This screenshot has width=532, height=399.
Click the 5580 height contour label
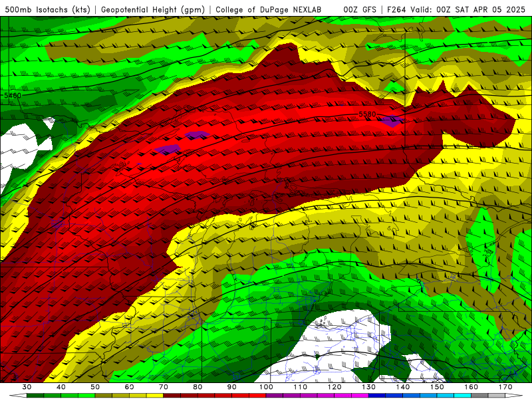[368, 114]
